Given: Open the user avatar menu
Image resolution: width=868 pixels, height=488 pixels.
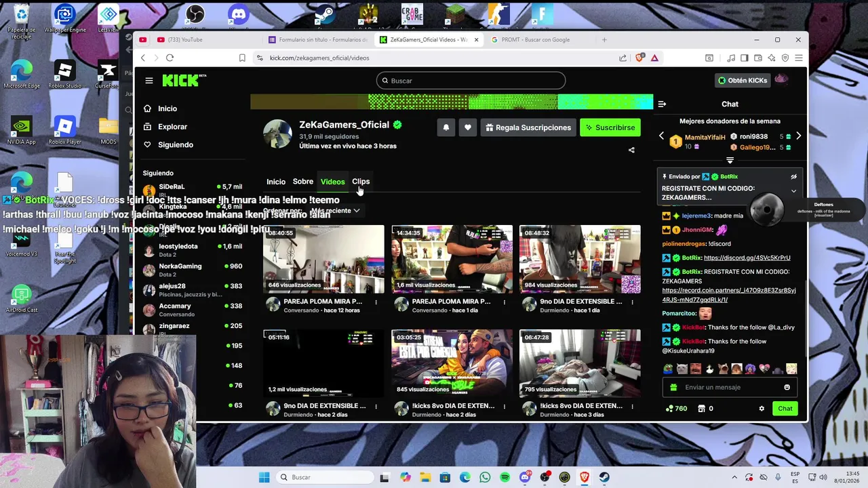Looking at the screenshot, I should pyautogui.click(x=781, y=80).
